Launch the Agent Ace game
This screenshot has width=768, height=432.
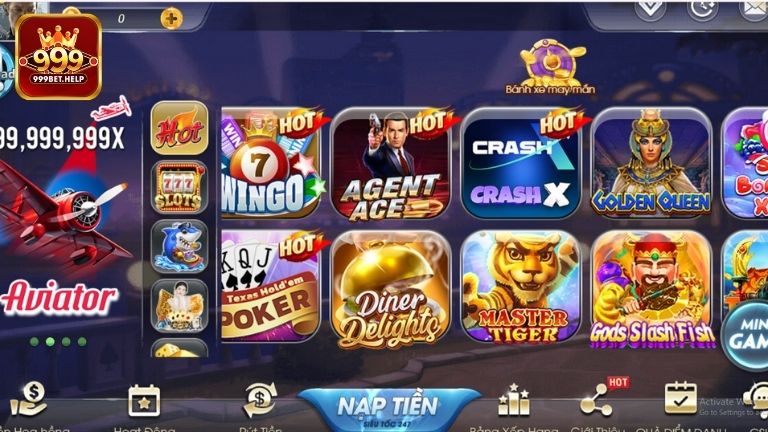click(390, 163)
